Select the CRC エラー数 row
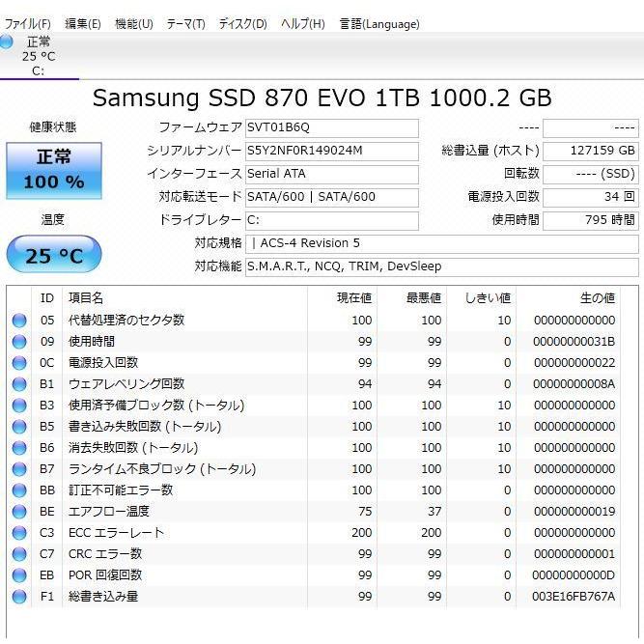 tap(314, 554)
